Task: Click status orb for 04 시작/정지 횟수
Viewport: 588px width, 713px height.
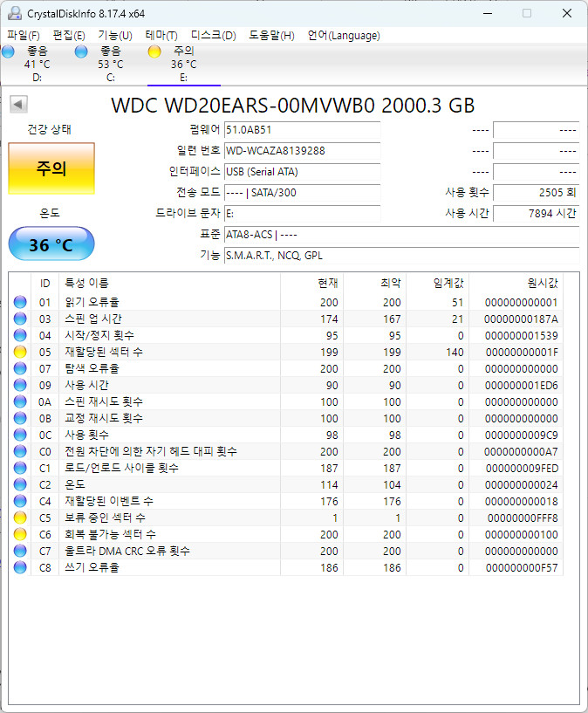Action: point(20,335)
